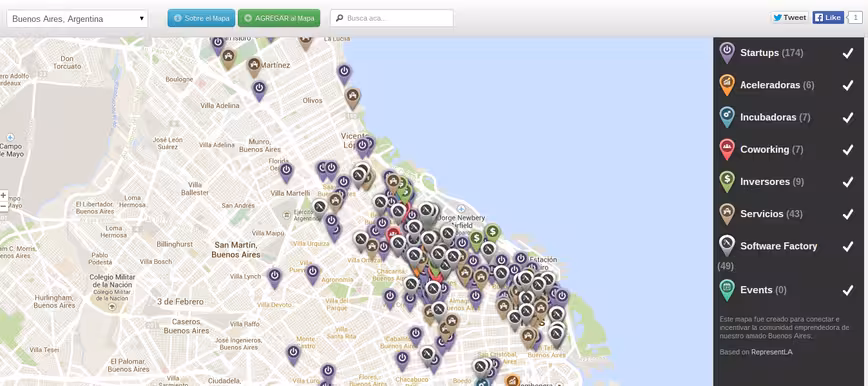Open the software factory marker near Ejército Argentino
Image resolution: width=868 pixels, height=386 pixels.
319,209
